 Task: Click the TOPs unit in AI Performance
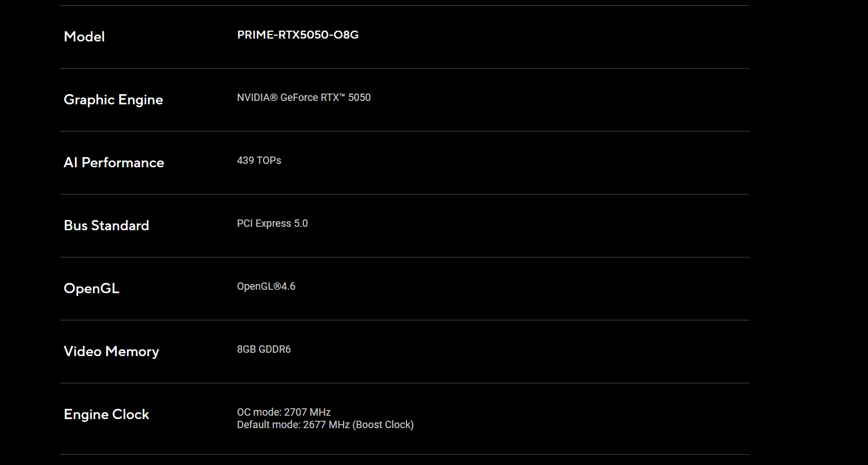click(x=269, y=160)
